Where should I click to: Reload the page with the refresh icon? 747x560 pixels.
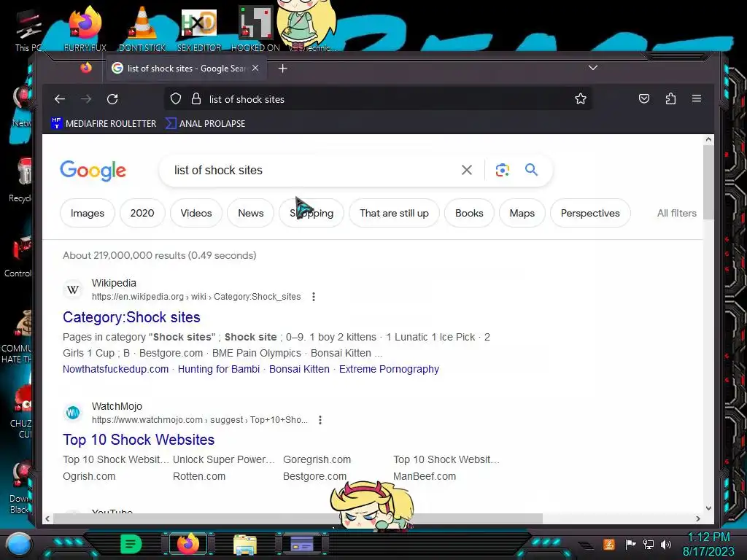tap(112, 99)
